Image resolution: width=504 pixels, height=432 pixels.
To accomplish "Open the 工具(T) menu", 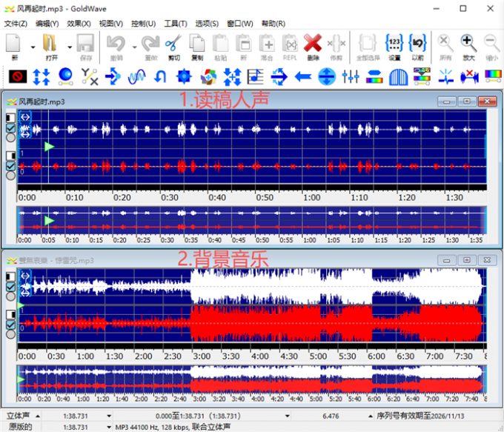I will (176, 23).
